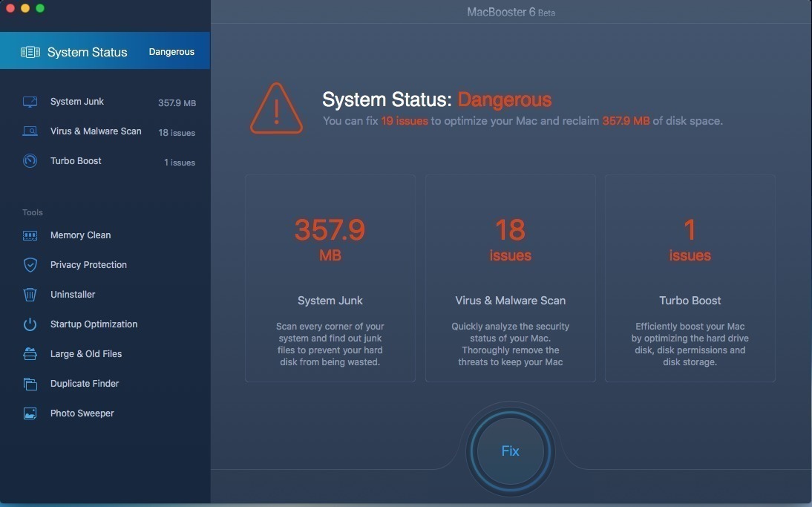
Task: Click the Turbo Boost card title
Action: pos(690,301)
